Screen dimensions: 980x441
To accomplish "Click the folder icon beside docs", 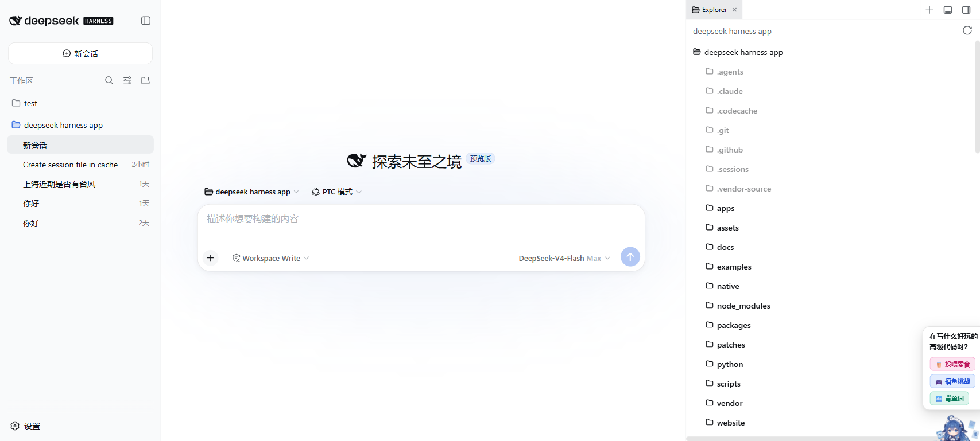I will (x=710, y=247).
